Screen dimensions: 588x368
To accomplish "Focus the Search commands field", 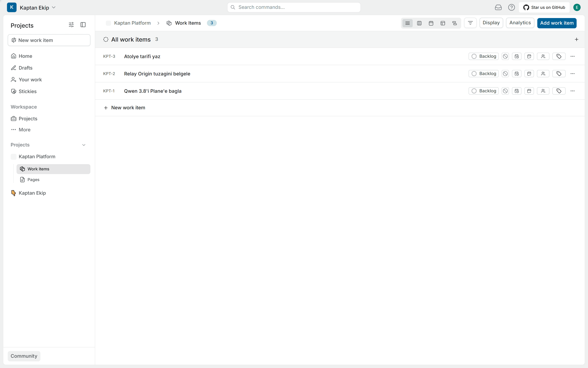I will tap(294, 7).
